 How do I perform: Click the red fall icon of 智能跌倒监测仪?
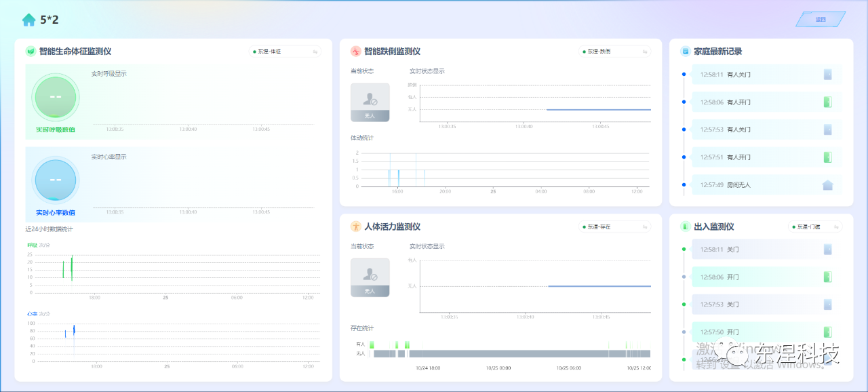click(x=355, y=52)
